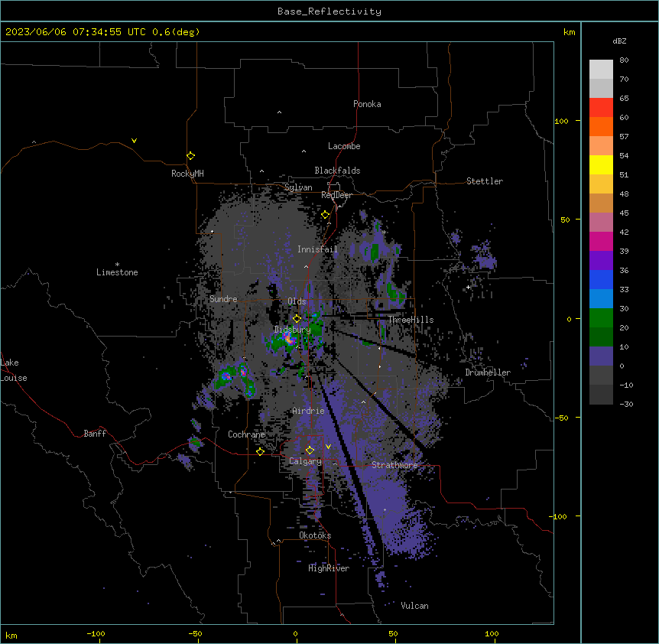Click the legend value 45
This screenshot has width=659, height=644.
click(x=624, y=213)
